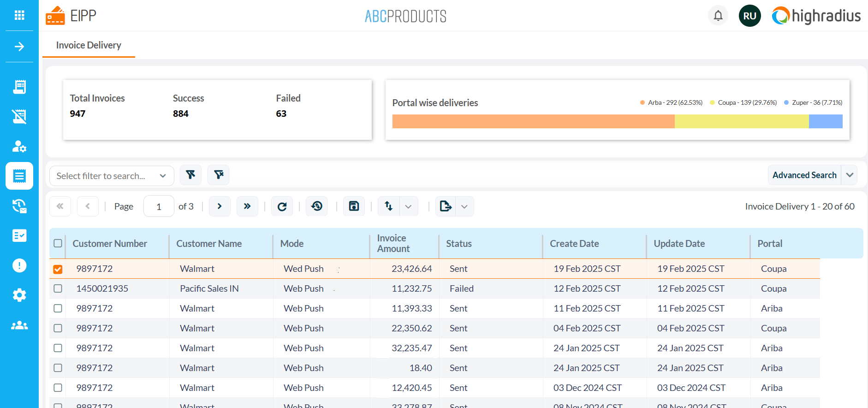
Task: Click the Advanced Search button
Action: click(804, 175)
